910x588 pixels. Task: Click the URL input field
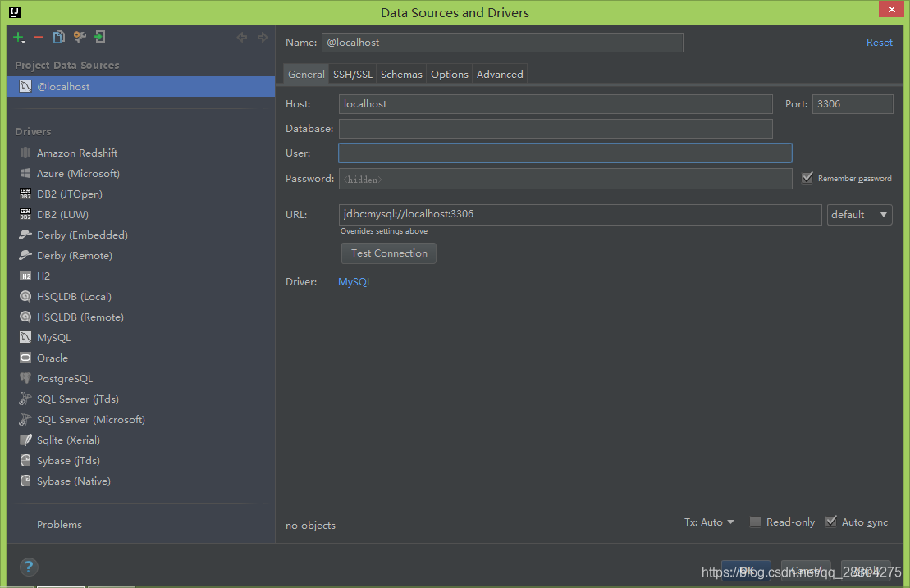click(580, 215)
